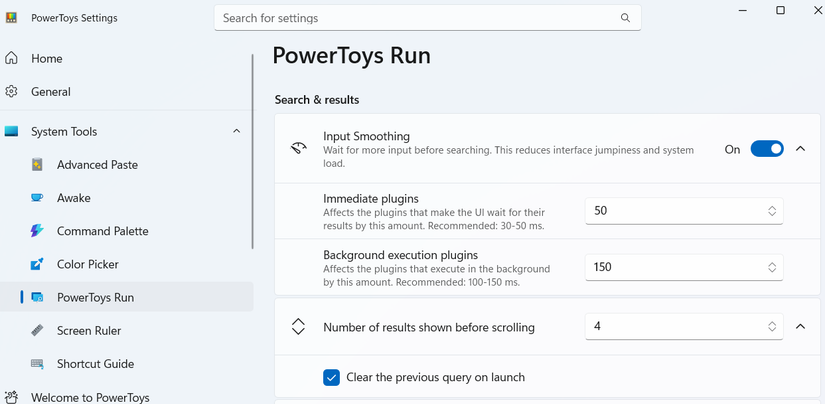Click the PowerToys app logo icon
The width and height of the screenshot is (825, 404).
11,18
